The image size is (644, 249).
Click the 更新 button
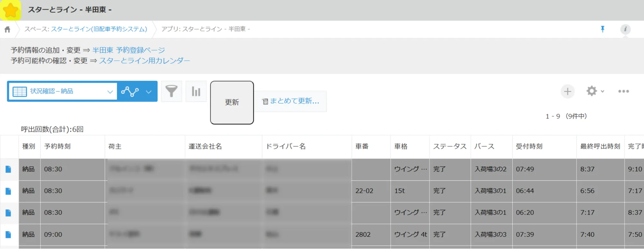coord(232,102)
